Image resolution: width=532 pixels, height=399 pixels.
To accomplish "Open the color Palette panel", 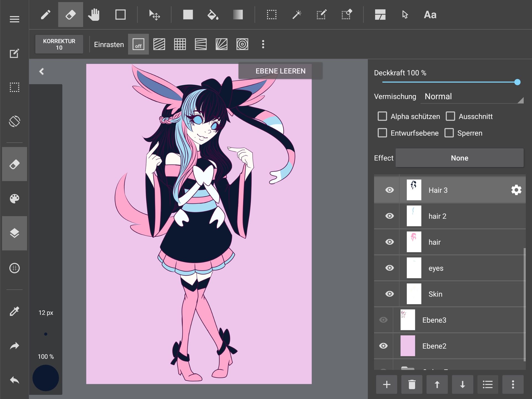I will click(x=14, y=199).
